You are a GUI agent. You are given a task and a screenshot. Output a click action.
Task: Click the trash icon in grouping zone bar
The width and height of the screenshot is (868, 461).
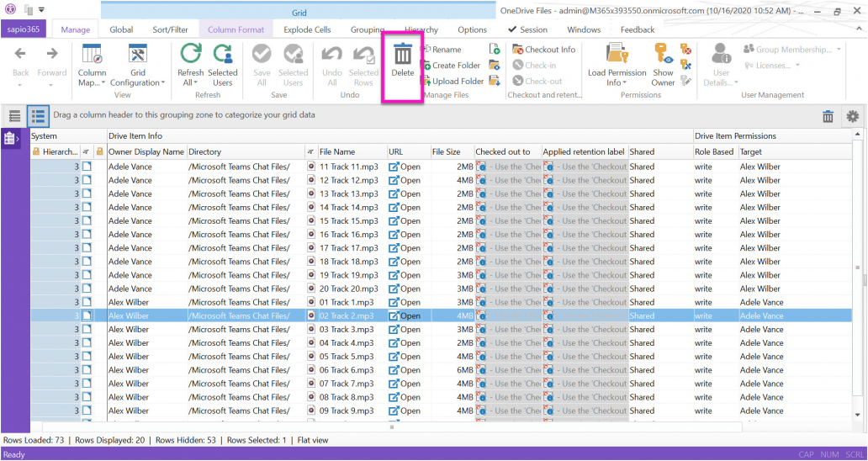point(828,116)
